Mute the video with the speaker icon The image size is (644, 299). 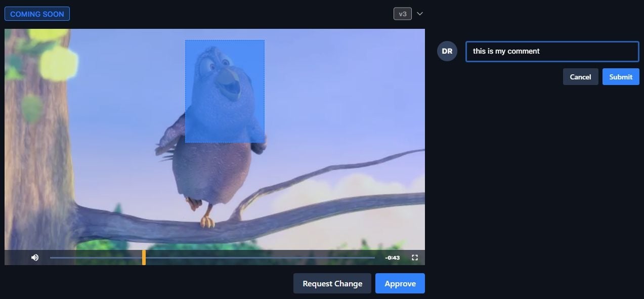pos(35,258)
